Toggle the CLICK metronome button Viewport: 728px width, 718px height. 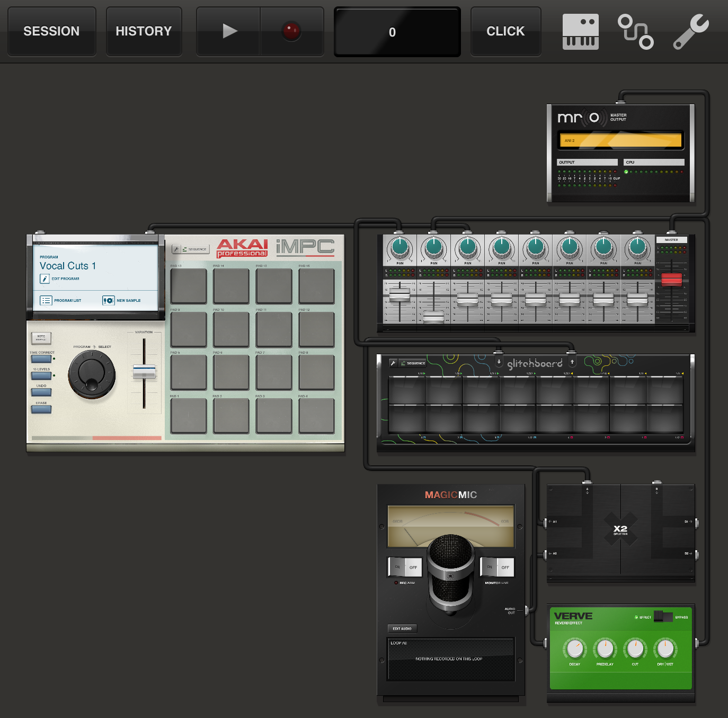[x=505, y=31]
